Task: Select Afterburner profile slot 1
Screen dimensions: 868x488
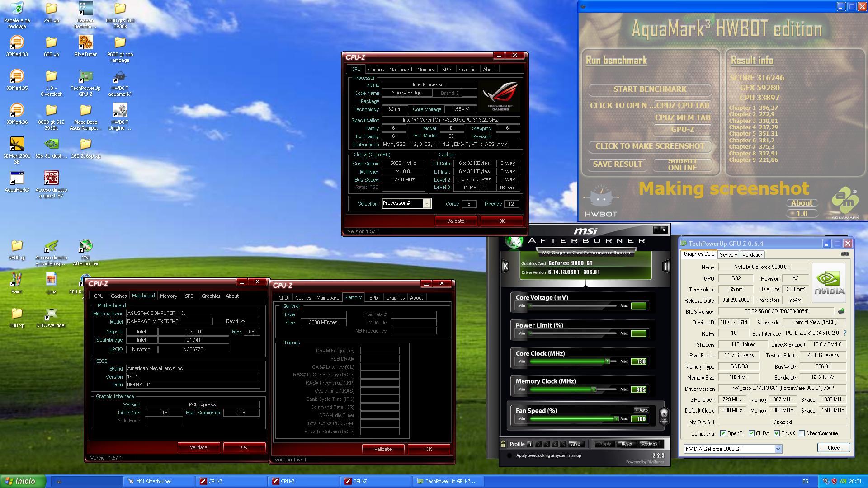Action: [530, 444]
